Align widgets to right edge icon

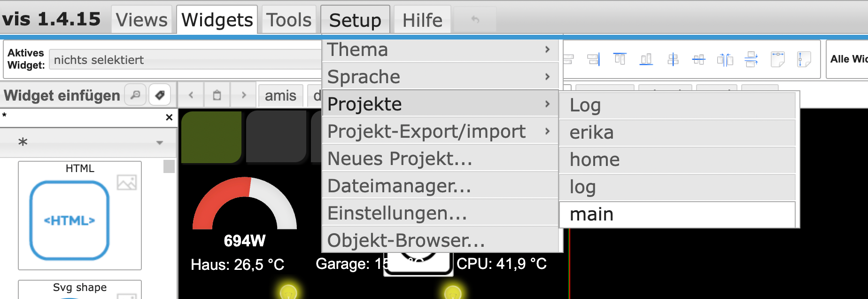pos(593,59)
